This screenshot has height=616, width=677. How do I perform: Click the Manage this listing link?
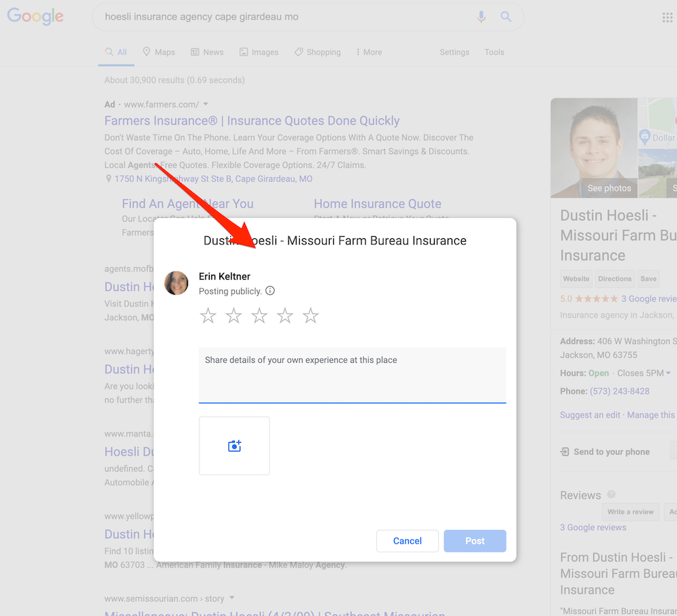click(652, 415)
